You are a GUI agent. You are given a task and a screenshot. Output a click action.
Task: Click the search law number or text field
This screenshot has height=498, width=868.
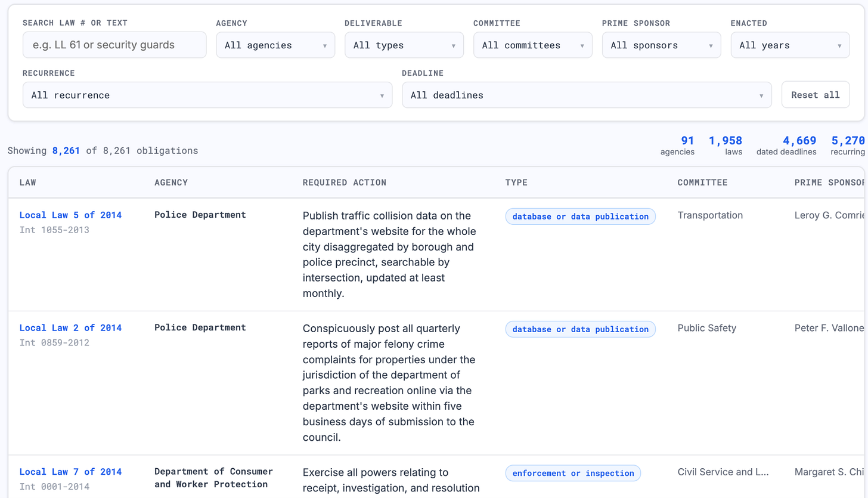click(x=114, y=45)
